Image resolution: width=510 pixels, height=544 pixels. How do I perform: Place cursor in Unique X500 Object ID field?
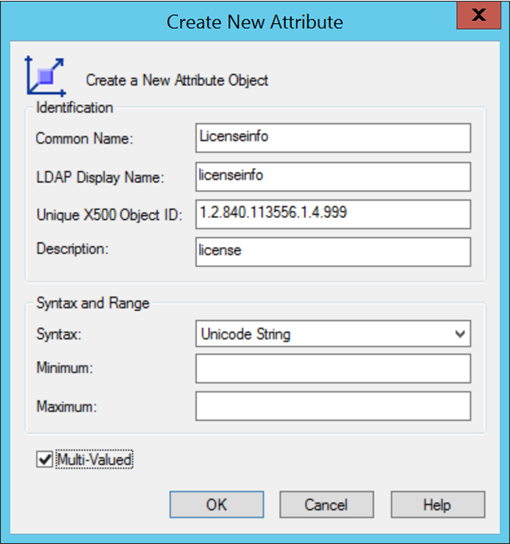(333, 214)
